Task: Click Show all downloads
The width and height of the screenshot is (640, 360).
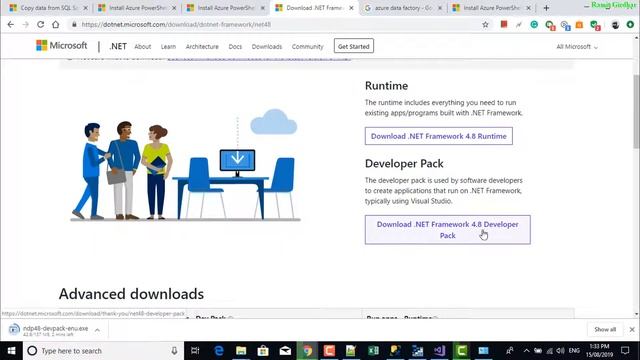Action: pos(605,329)
